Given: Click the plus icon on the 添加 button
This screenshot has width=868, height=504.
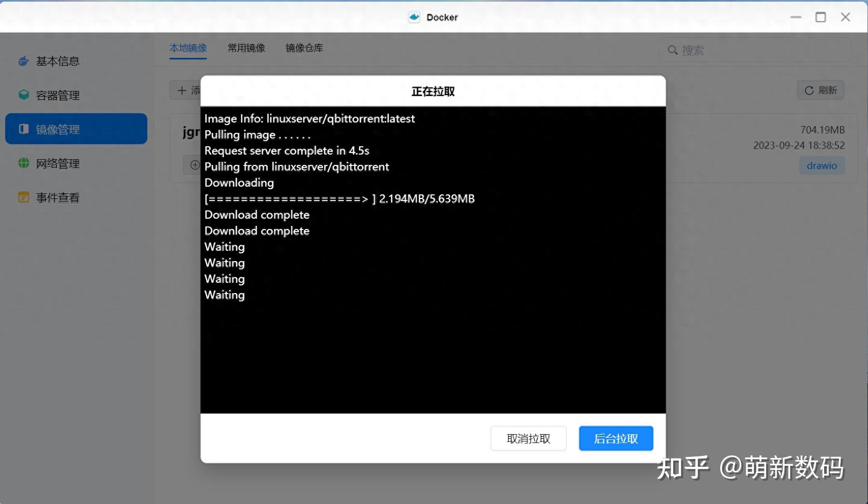Looking at the screenshot, I should pyautogui.click(x=182, y=90).
